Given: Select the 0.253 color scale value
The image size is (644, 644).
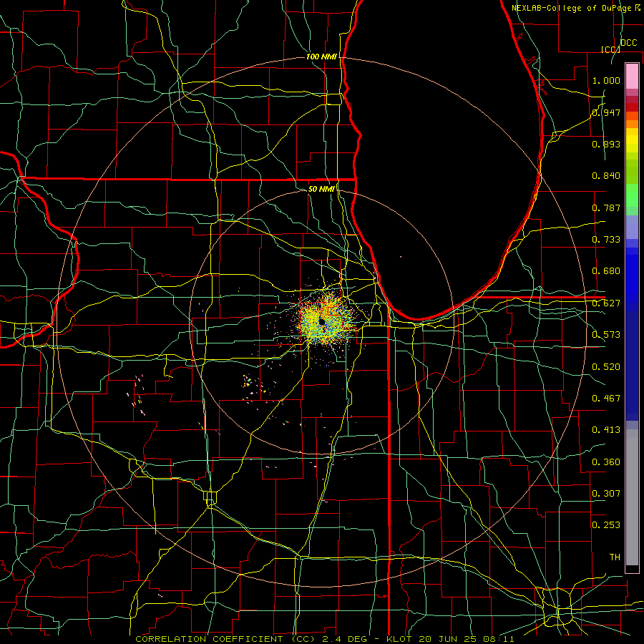Looking at the screenshot, I should pyautogui.click(x=606, y=525).
